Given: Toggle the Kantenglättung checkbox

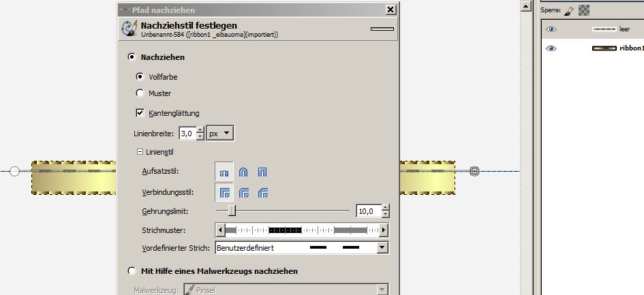Looking at the screenshot, I should coord(140,112).
